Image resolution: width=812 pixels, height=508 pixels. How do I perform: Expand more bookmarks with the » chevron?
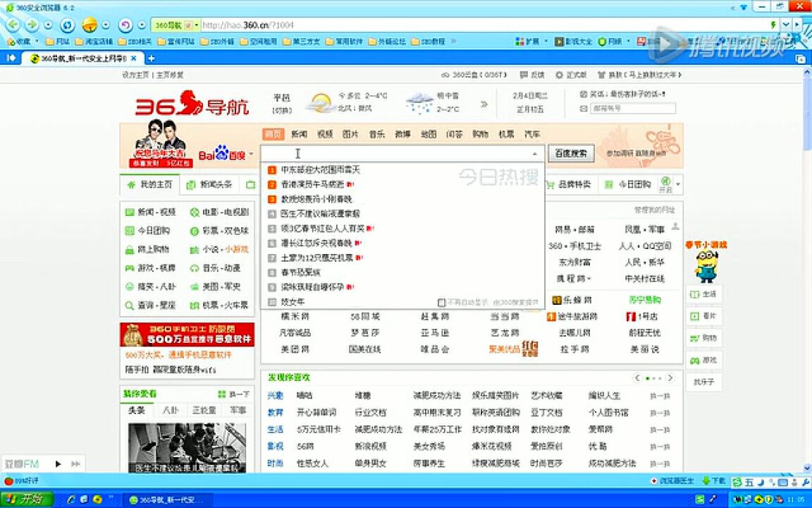pos(454,41)
